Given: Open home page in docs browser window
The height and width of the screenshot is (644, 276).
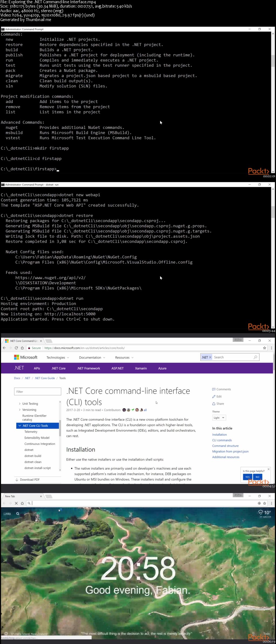Looking at the screenshot, I should click(22, 348).
